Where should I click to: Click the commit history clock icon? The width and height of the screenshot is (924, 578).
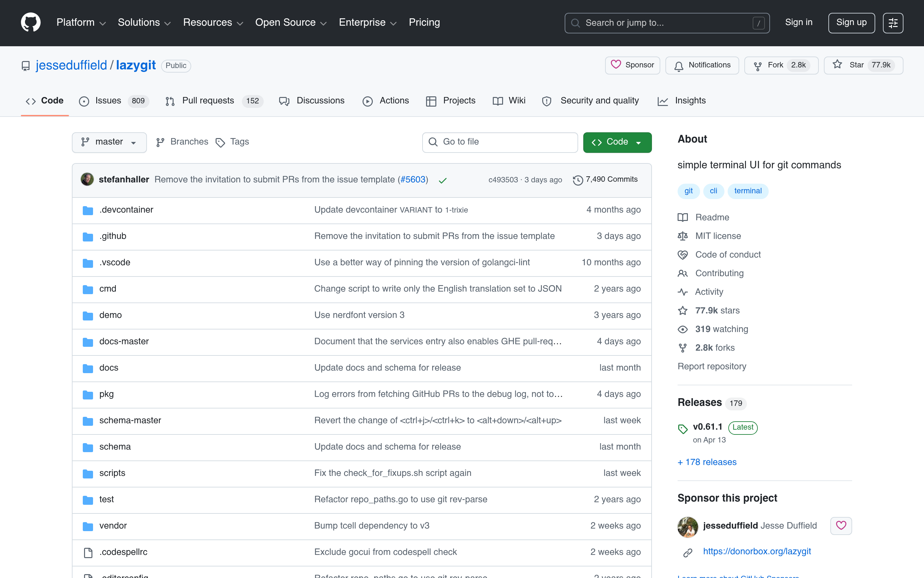[578, 180]
